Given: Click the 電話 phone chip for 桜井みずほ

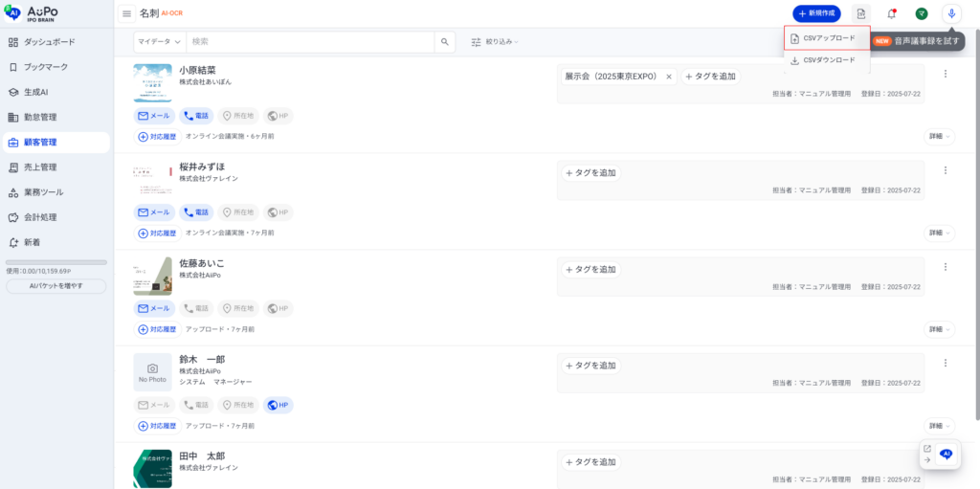Looking at the screenshot, I should point(195,212).
